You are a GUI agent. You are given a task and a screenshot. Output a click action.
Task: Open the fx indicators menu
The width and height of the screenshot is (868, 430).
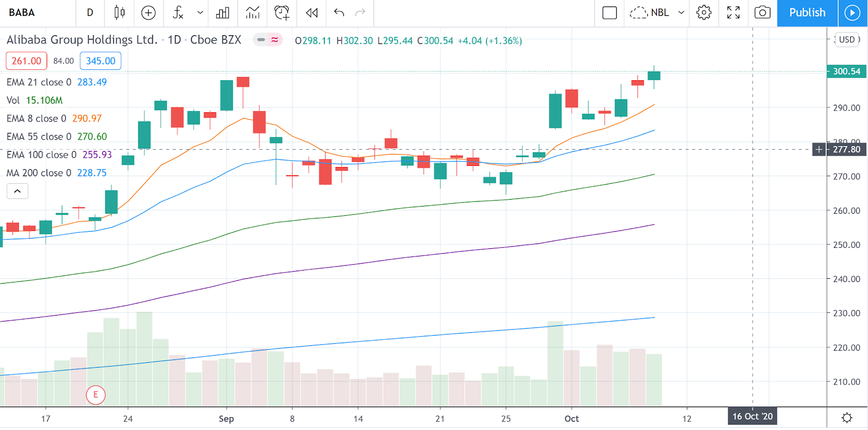(x=178, y=12)
